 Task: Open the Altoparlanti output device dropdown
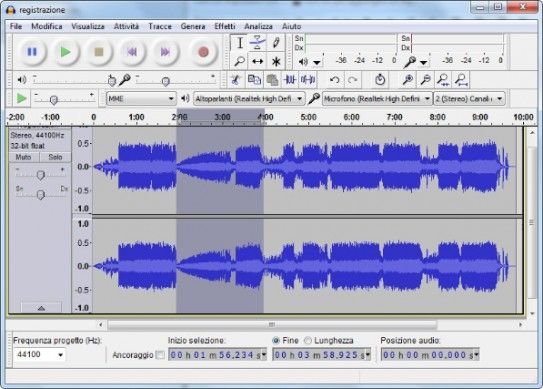pos(249,99)
